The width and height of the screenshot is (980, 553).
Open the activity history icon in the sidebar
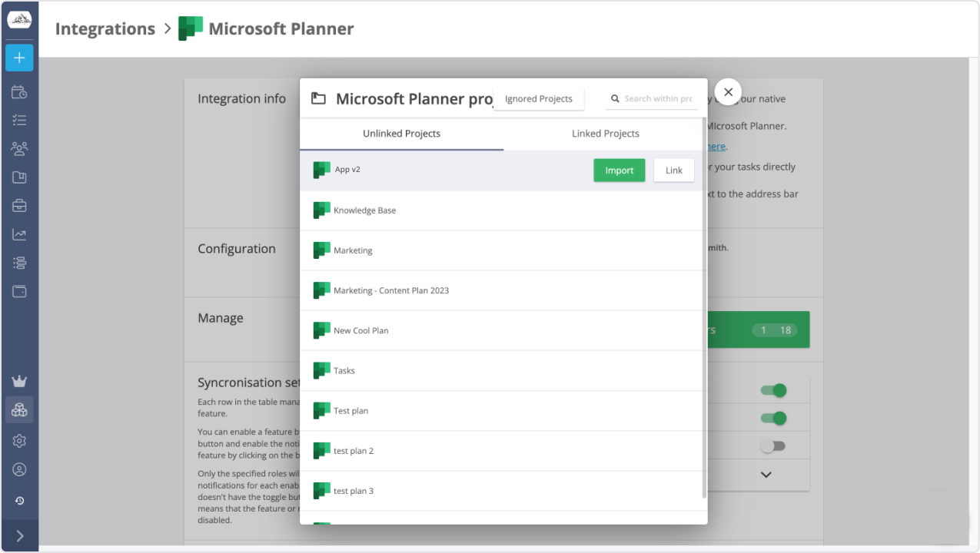pos(18,500)
